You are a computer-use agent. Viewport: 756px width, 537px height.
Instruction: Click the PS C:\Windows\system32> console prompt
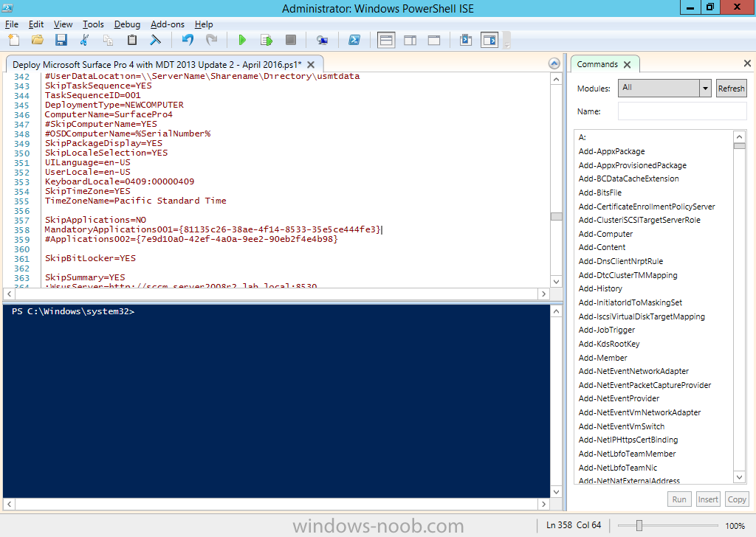tap(73, 311)
